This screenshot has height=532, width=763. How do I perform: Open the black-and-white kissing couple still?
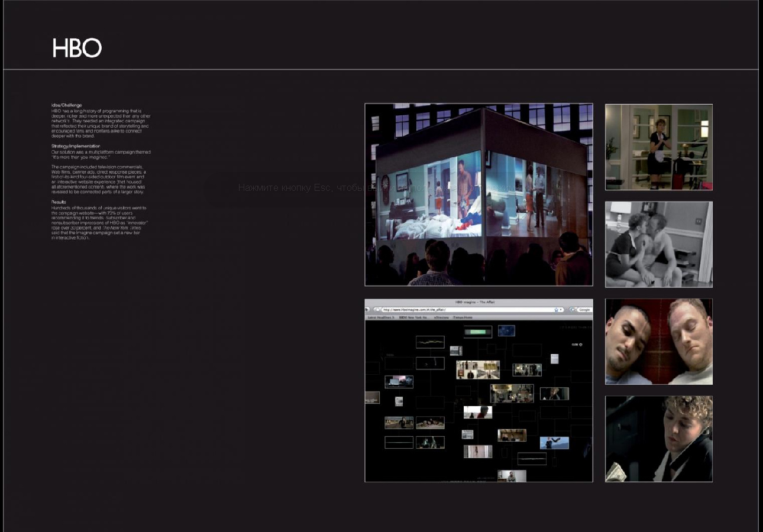[x=659, y=244]
